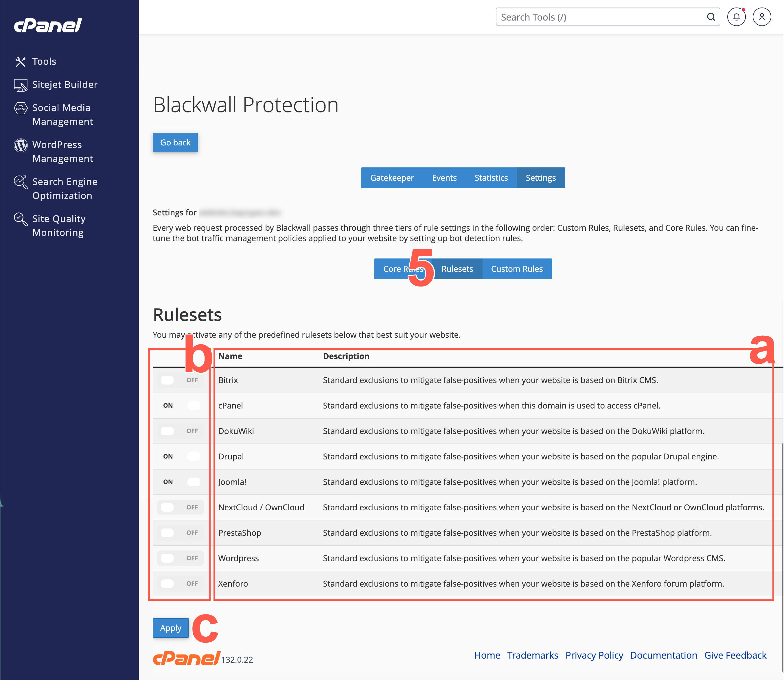Select the NextCloud / OwnCloud name cell
Viewport: 784px width, 680px height.
pyautogui.click(x=261, y=507)
